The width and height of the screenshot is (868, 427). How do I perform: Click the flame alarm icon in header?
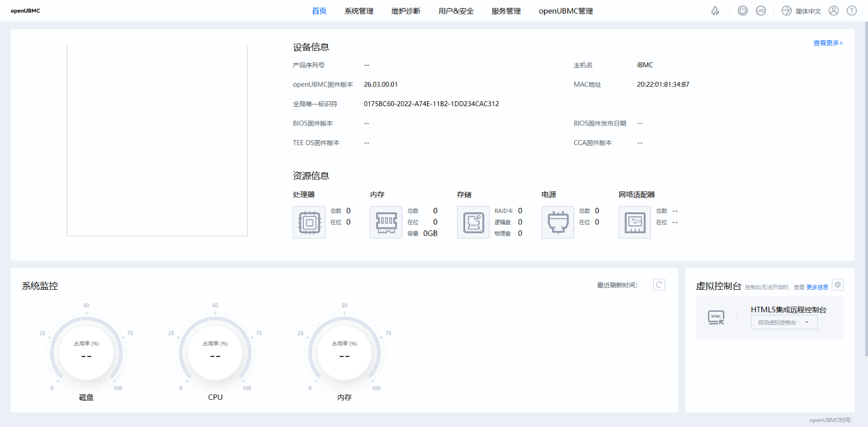(715, 11)
